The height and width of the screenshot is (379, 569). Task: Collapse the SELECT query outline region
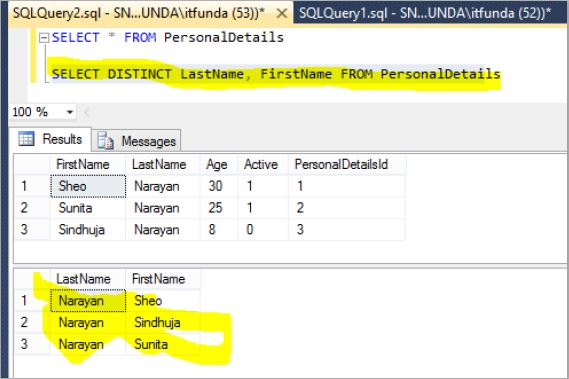(x=44, y=38)
